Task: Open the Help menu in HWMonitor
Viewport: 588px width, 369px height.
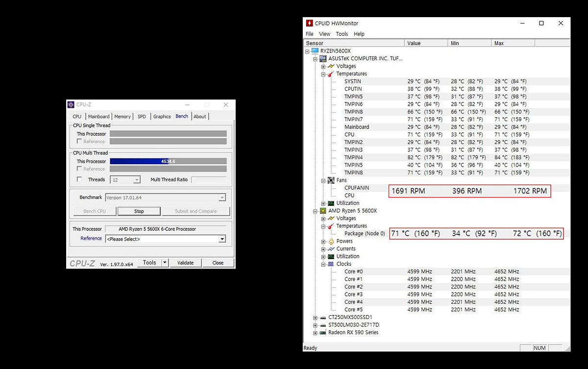Action: [x=359, y=34]
